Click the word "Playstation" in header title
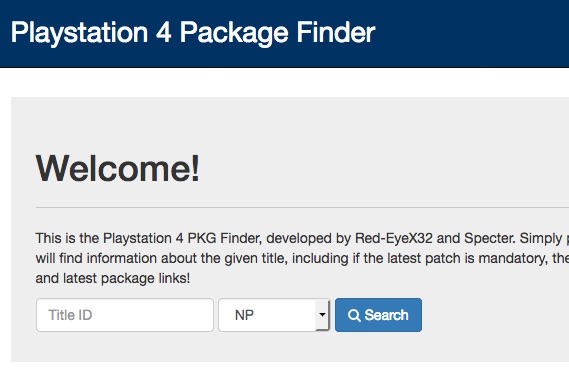 [79, 33]
